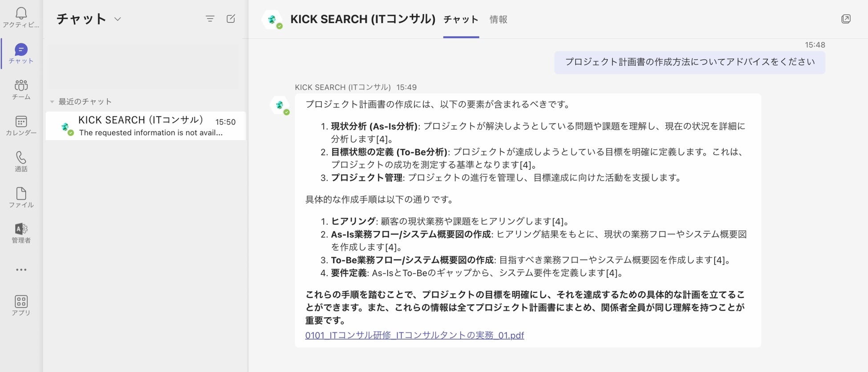Click the filter chats icon

pyautogui.click(x=210, y=19)
